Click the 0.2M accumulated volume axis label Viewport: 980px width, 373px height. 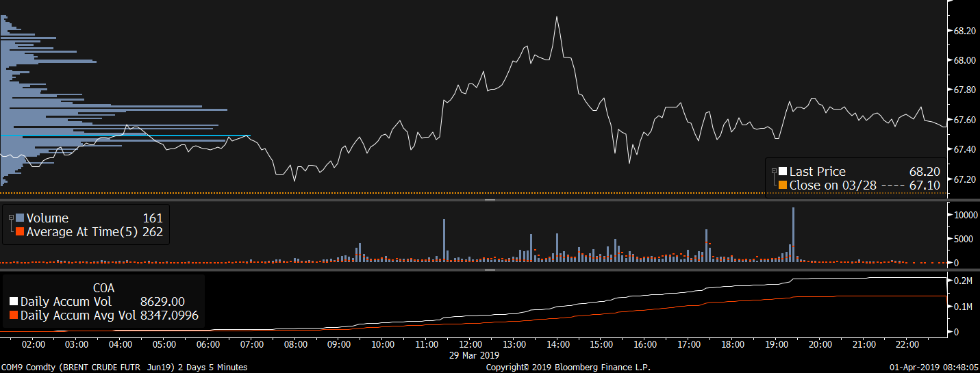(962, 281)
